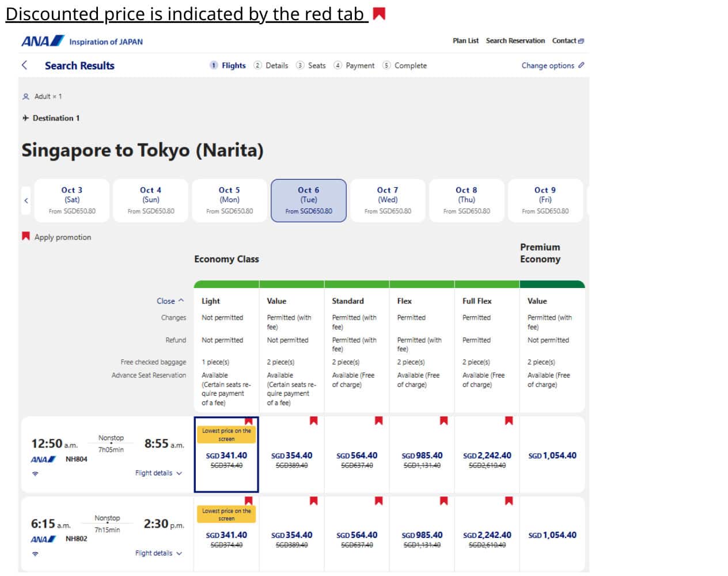This screenshot has height=576, width=728.
Task: Click the Wi-Fi icon for flight NH804
Action: click(35, 473)
